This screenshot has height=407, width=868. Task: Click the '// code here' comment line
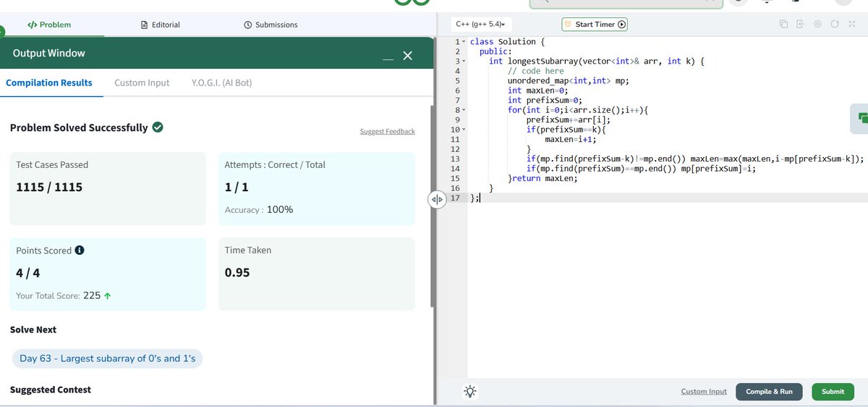coord(535,71)
